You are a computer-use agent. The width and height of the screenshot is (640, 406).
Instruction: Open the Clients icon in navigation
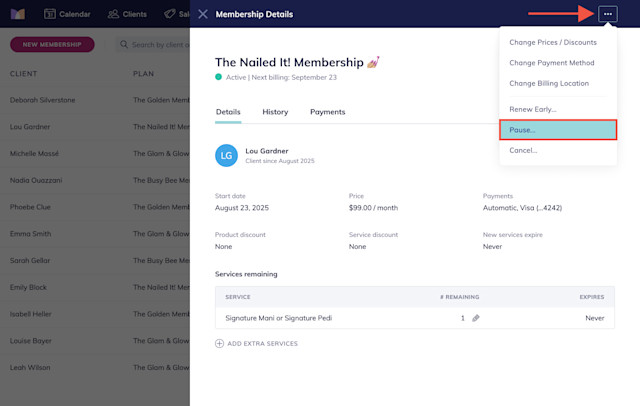[113, 14]
